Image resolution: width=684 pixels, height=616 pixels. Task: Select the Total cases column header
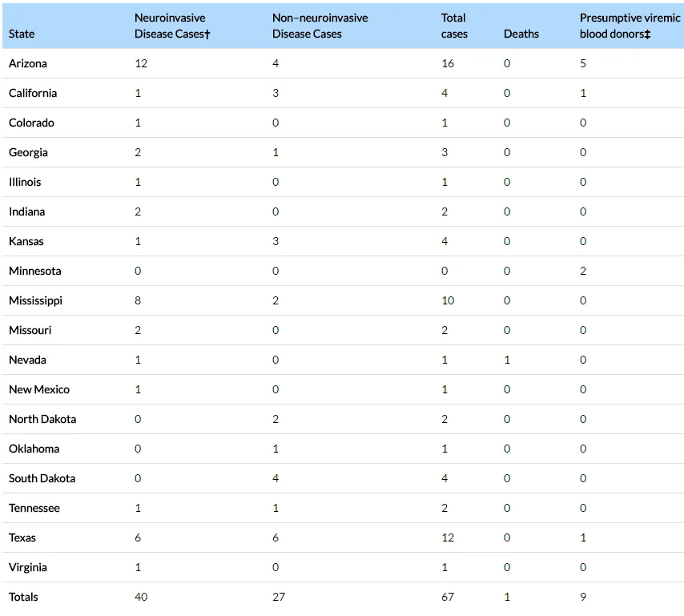(454, 26)
